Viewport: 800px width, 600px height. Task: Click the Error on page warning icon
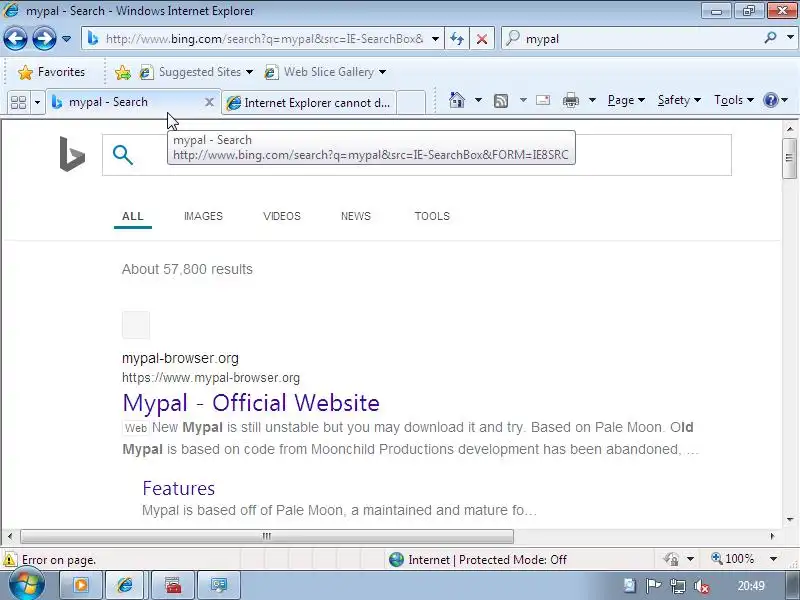point(10,560)
